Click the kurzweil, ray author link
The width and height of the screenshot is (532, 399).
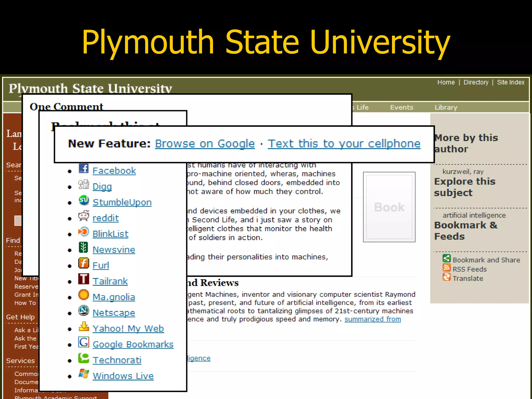pos(463,172)
